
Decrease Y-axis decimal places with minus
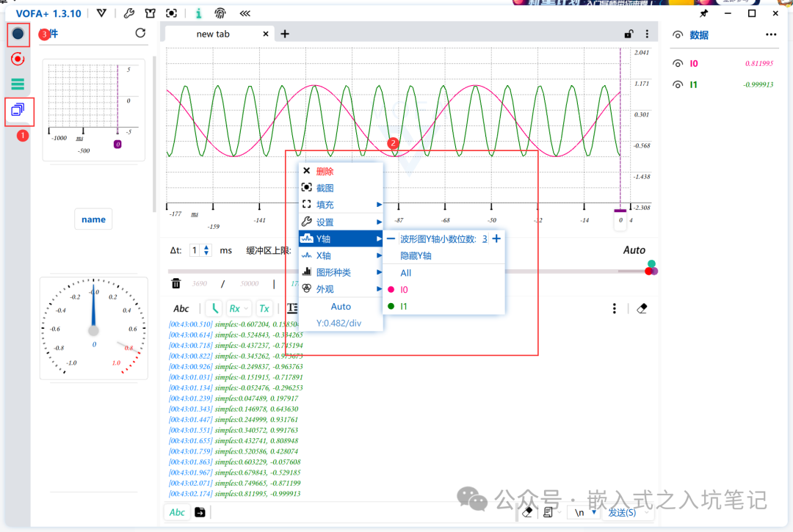click(x=391, y=238)
